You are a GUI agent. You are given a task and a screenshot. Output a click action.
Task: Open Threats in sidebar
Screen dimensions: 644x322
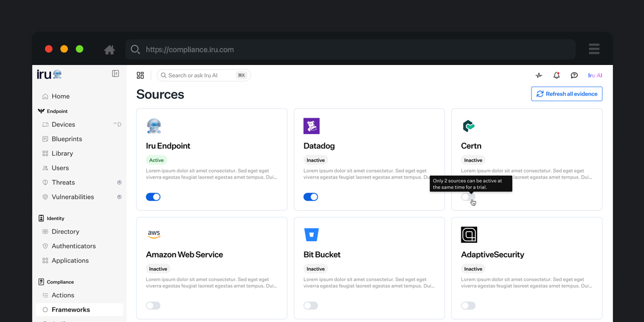(x=79, y=182)
